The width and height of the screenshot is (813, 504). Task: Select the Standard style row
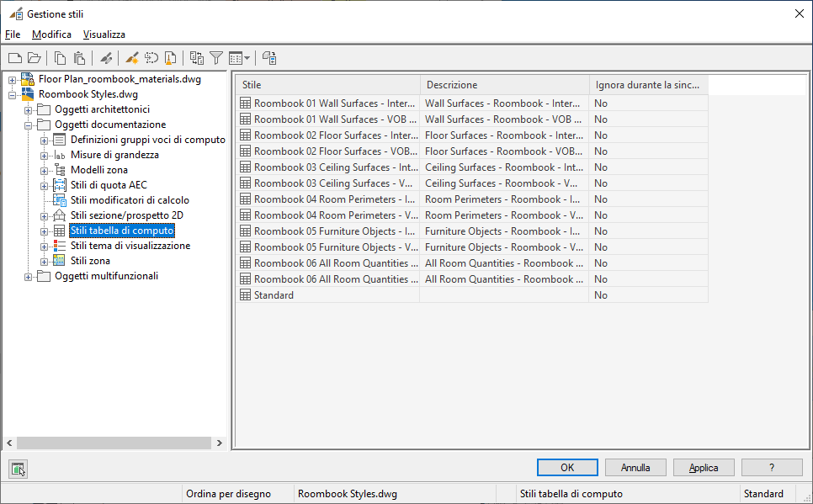pos(472,295)
